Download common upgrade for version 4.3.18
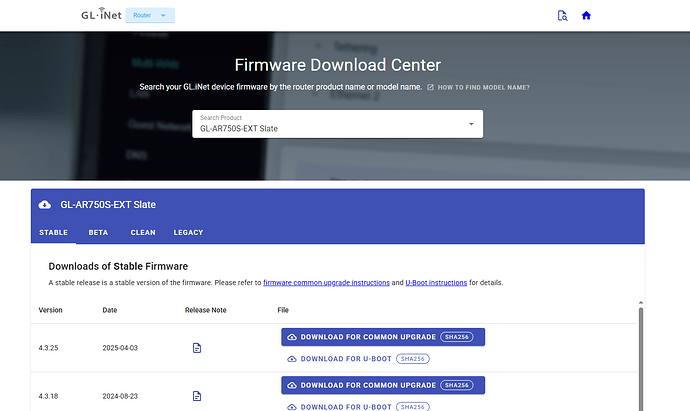The image size is (690, 411). pos(383,385)
